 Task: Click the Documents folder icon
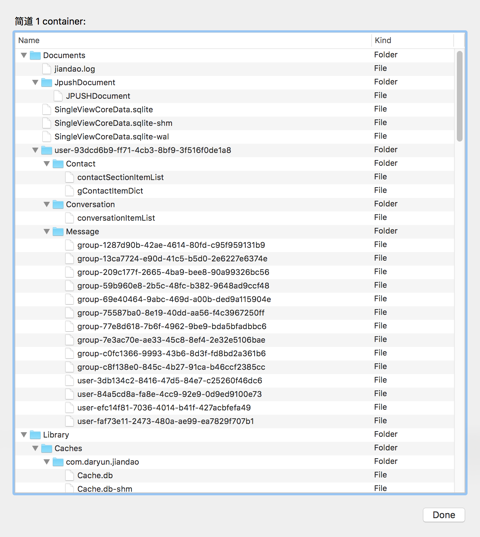[x=35, y=55]
